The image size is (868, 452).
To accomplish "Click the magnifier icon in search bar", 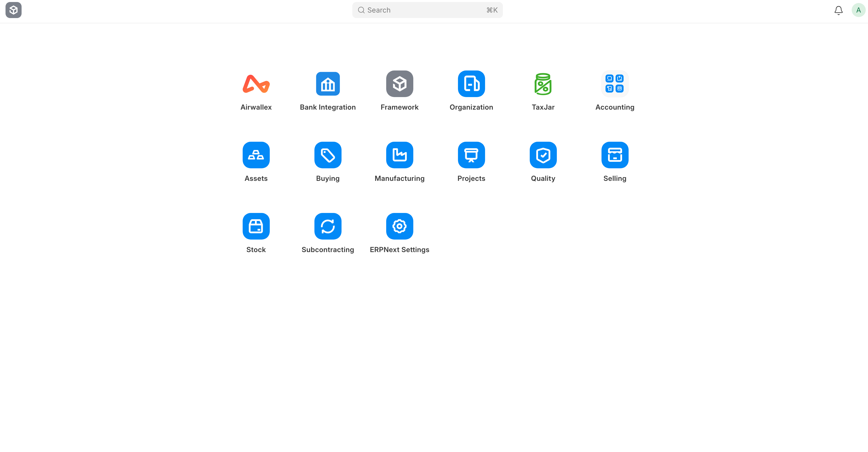I will click(x=361, y=10).
